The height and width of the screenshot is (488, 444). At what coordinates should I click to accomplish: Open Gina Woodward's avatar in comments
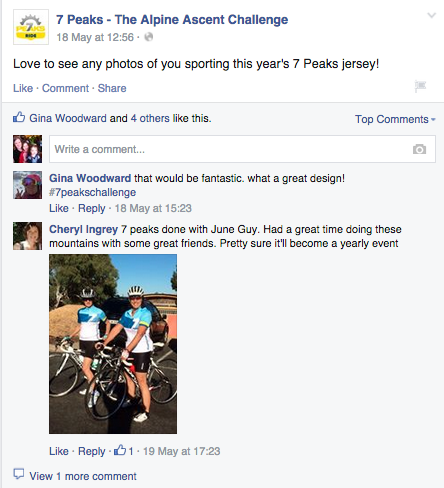[28, 185]
